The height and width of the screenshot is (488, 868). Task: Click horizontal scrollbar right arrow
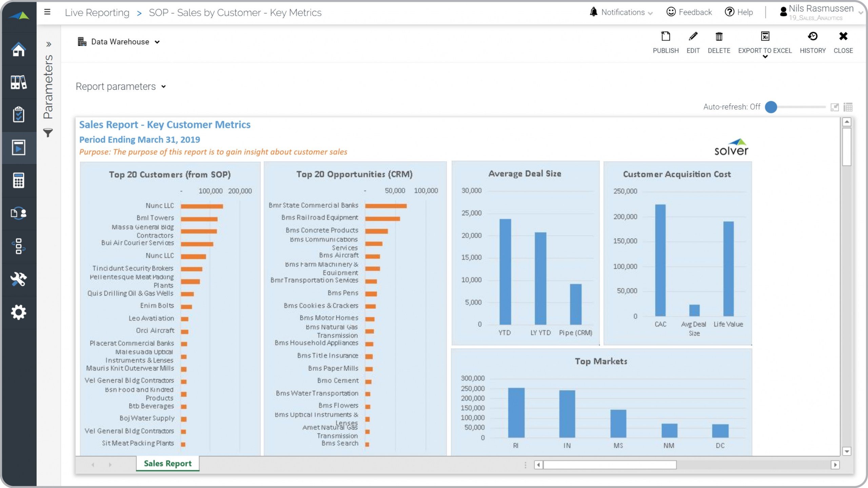point(835,465)
